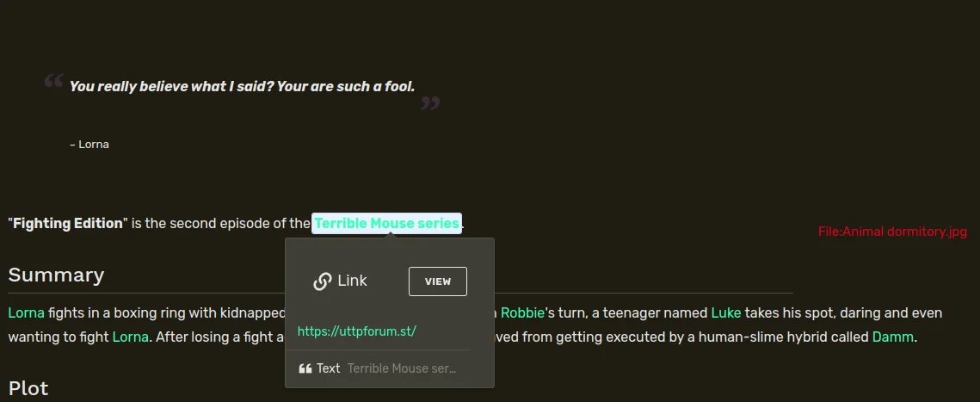980x402 pixels.
Task: Open the https://uttpforum.st/ URL in the popup
Action: coord(356,331)
